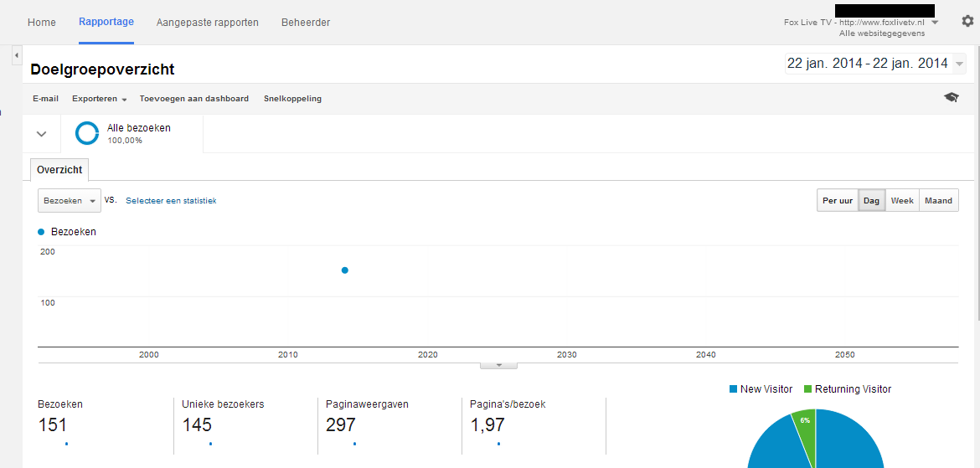Open the settings gear icon

click(x=967, y=21)
